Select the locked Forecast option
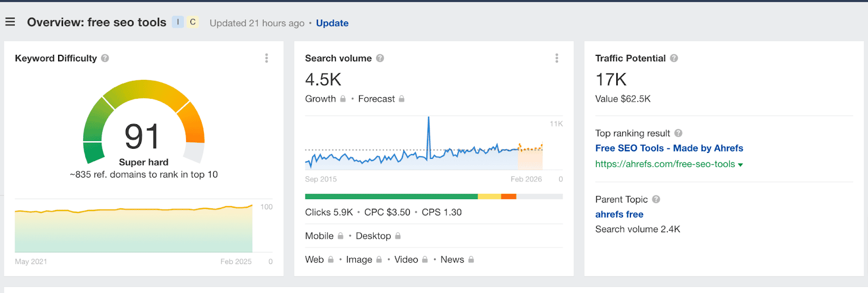This screenshot has width=868, height=293. pos(381,99)
